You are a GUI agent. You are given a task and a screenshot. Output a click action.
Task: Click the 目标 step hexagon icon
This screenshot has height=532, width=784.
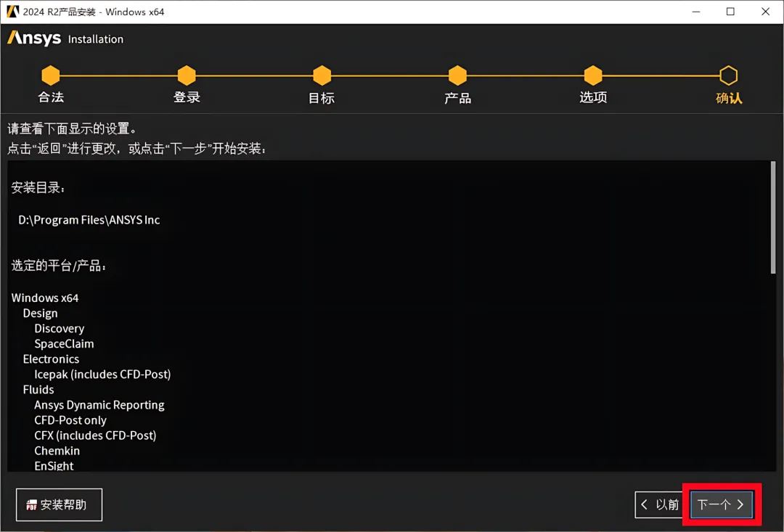pos(322,75)
